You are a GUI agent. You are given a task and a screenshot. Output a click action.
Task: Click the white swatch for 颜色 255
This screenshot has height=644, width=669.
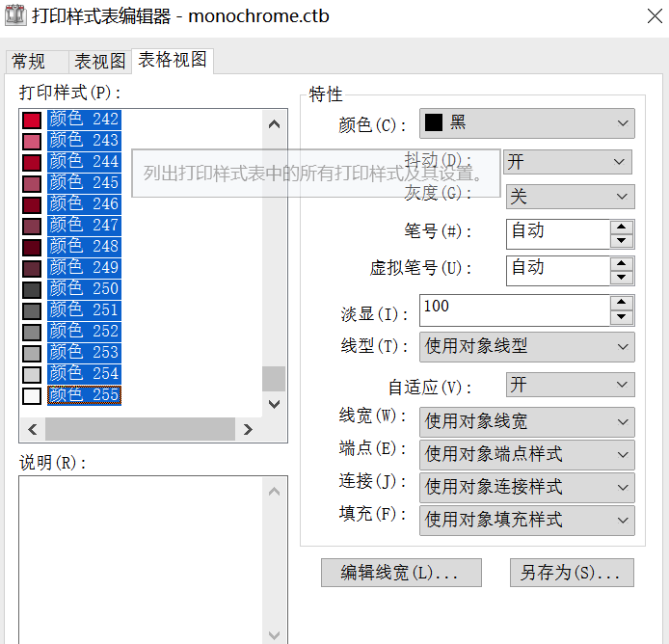pos(32,396)
